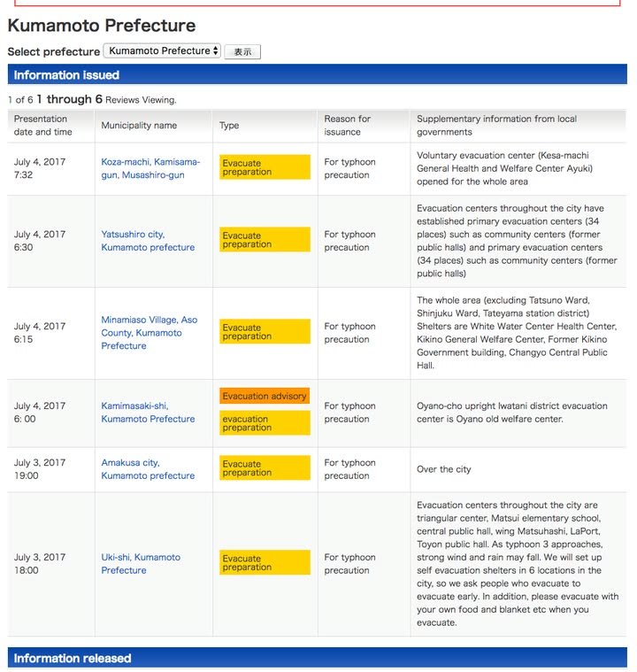Click the Kumamoto Prefecture page heading
The image size is (637, 672).
(102, 26)
